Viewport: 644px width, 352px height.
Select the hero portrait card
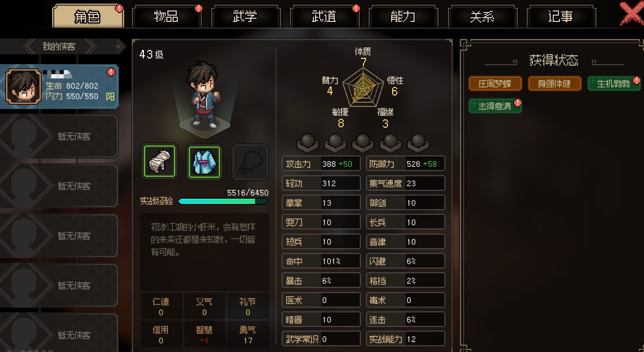[x=58, y=87]
